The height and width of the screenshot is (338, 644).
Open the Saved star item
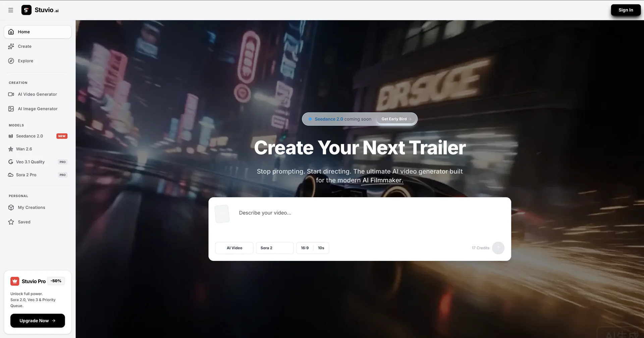[24, 222]
